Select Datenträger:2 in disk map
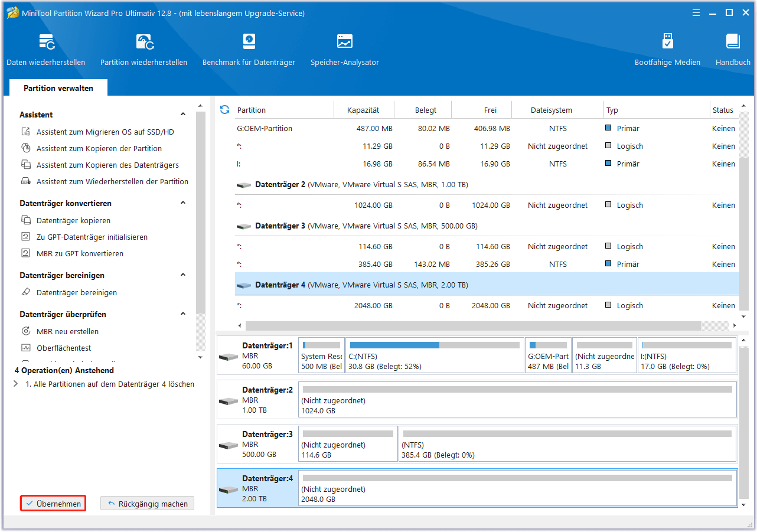757x532 pixels. click(x=257, y=400)
